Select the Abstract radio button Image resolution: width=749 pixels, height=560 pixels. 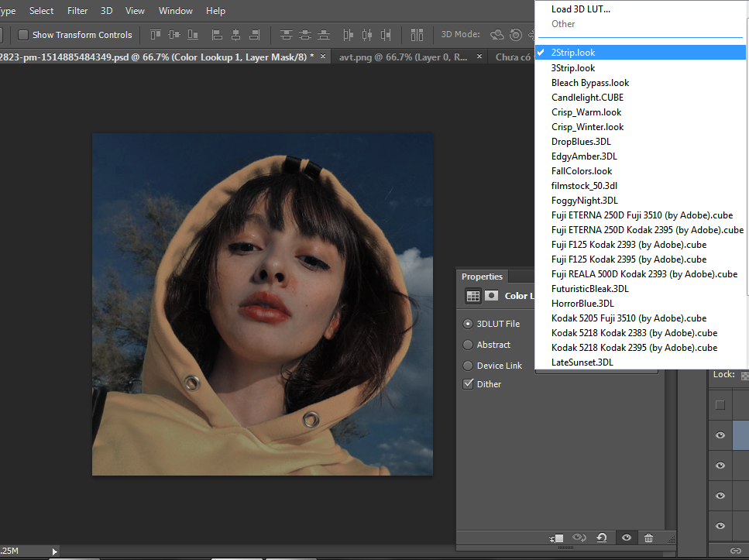[468, 345]
